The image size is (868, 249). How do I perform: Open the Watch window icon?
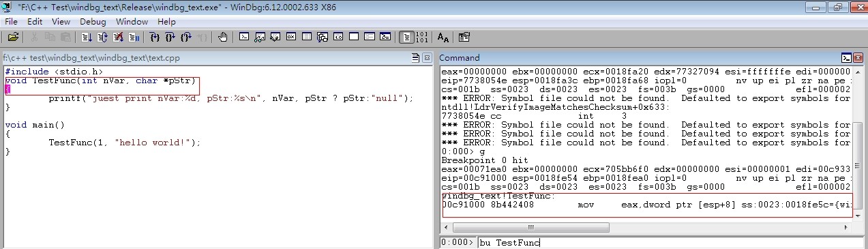point(260,36)
